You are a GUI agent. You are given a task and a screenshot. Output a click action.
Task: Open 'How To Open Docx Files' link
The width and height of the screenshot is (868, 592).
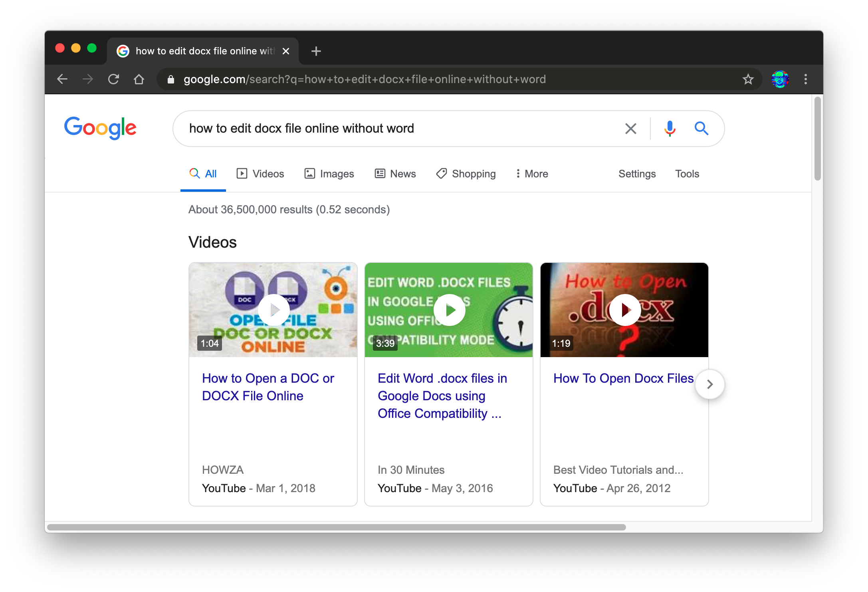[x=623, y=378]
